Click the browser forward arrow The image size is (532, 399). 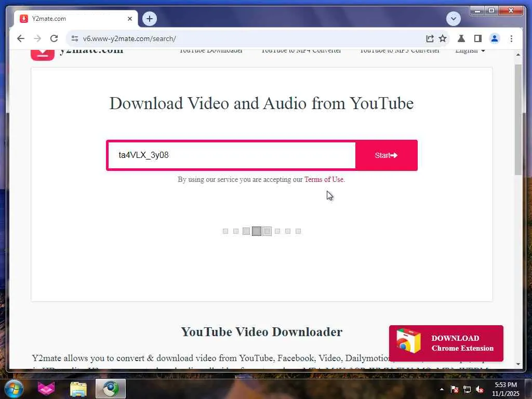tap(37, 38)
